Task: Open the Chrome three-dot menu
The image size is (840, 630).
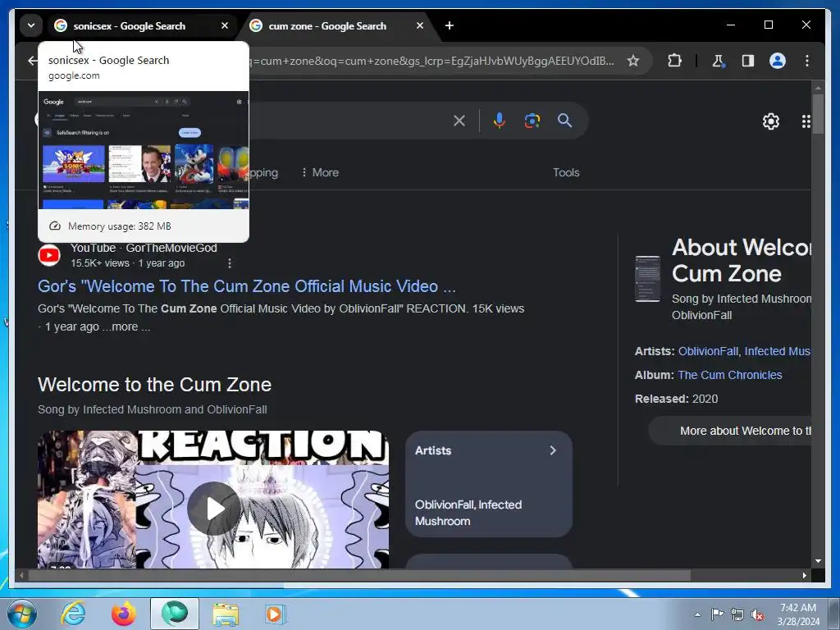Action: click(807, 61)
